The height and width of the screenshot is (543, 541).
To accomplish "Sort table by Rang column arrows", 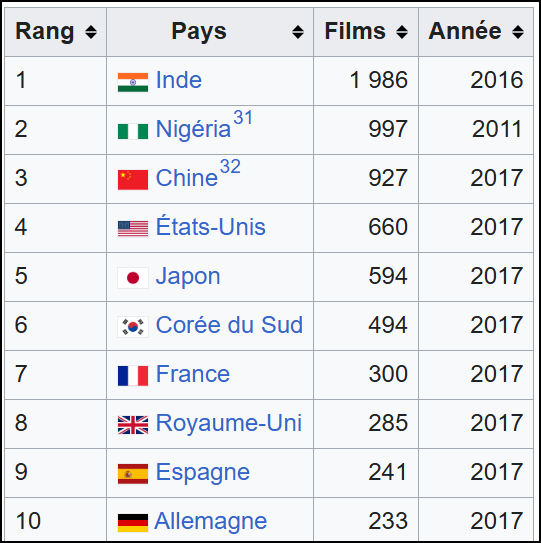I will point(91,32).
